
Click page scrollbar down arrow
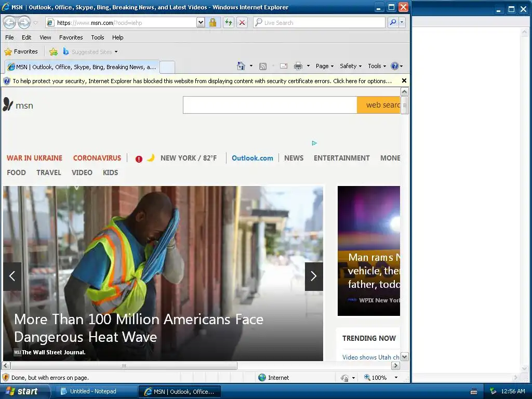[x=404, y=357]
